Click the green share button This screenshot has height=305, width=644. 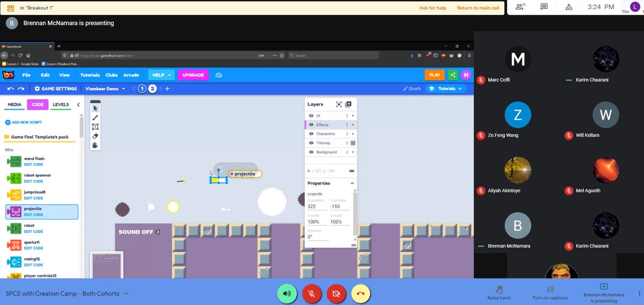click(x=453, y=75)
